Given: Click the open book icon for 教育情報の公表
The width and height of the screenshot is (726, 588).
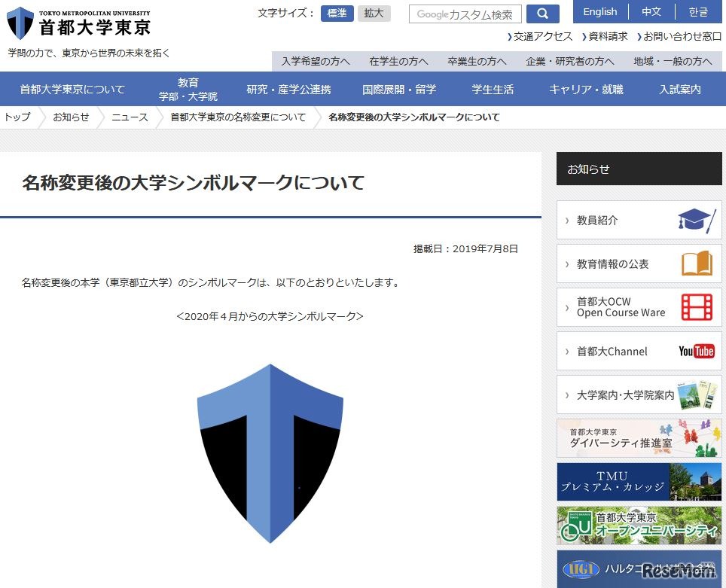Looking at the screenshot, I should 697,263.
